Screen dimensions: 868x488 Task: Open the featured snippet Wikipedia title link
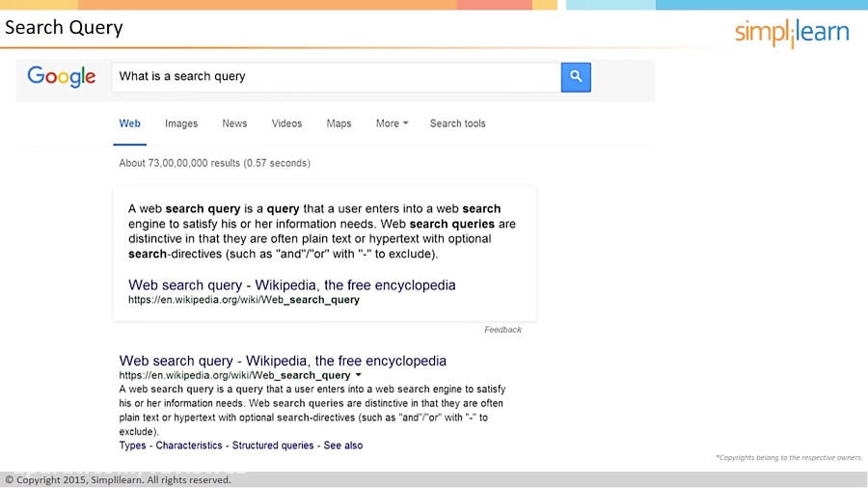coord(291,285)
